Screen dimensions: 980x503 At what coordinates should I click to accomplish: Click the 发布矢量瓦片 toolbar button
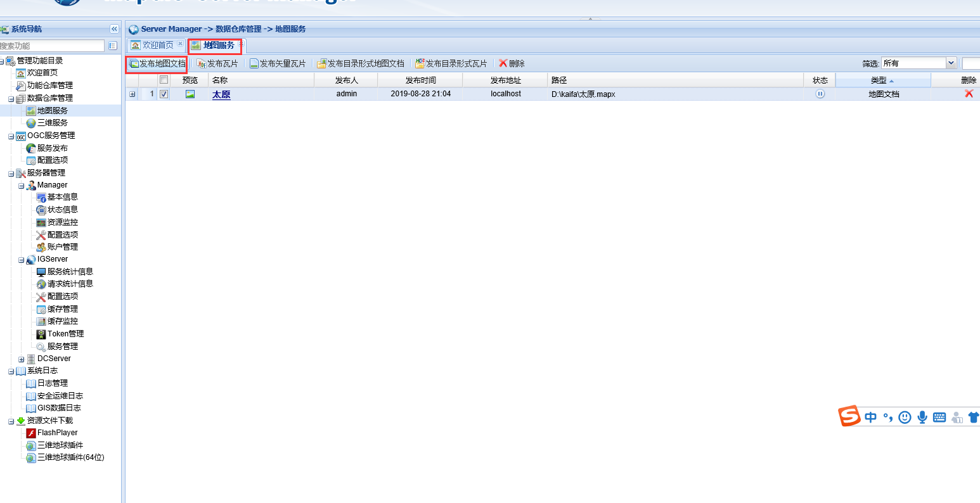[278, 63]
